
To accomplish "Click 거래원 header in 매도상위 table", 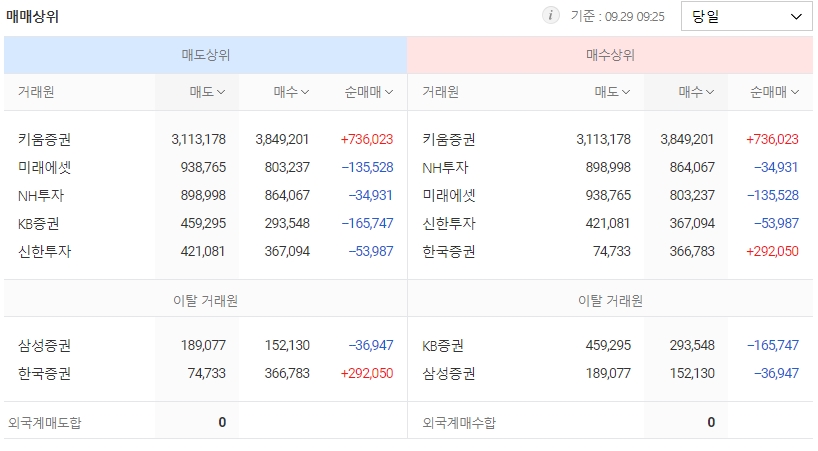I will pyautogui.click(x=36, y=92).
